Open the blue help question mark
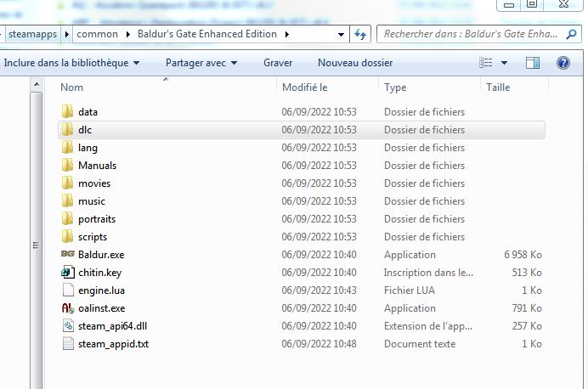This screenshot has height=389, width=588. point(563,63)
